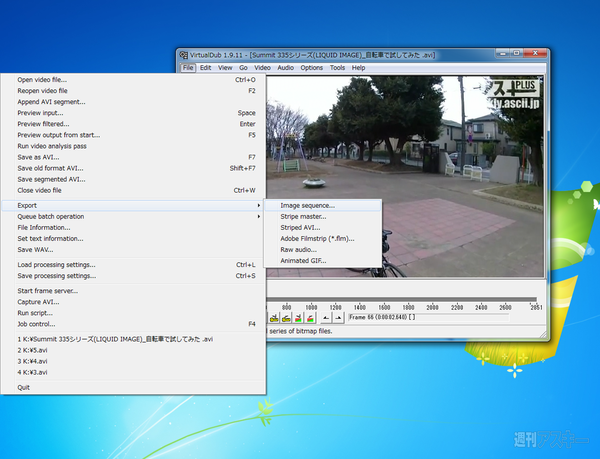Open the Options menu in menu bar

point(312,68)
